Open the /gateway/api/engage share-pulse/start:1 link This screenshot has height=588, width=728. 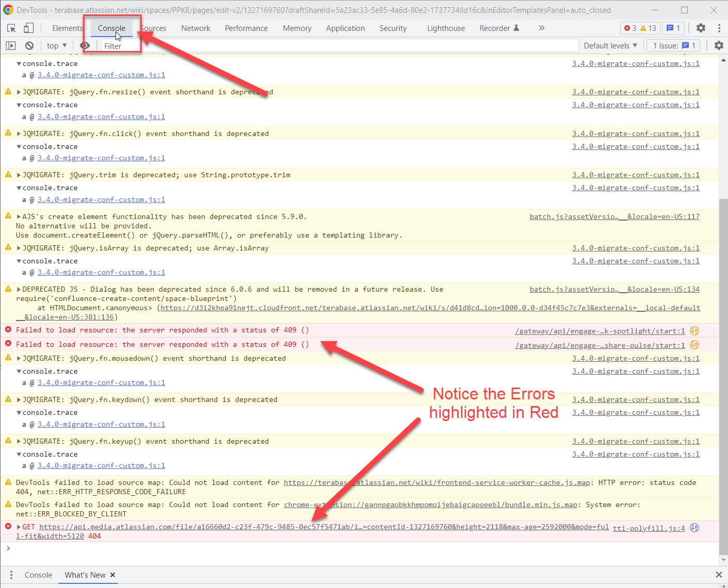coord(600,345)
